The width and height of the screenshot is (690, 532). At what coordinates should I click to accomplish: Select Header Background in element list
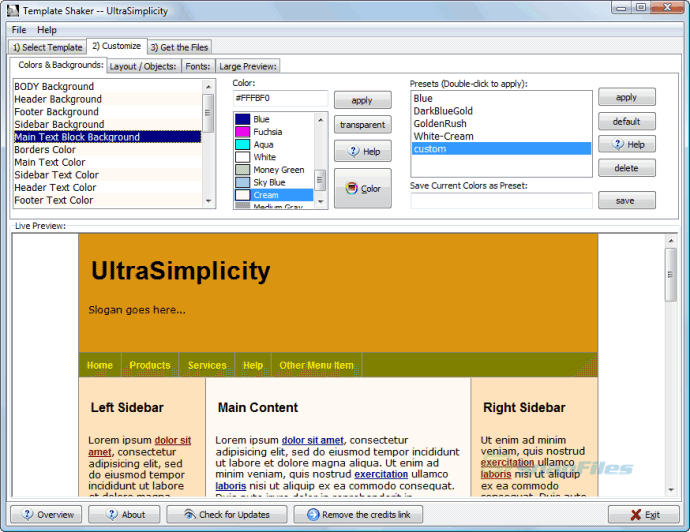[107, 99]
